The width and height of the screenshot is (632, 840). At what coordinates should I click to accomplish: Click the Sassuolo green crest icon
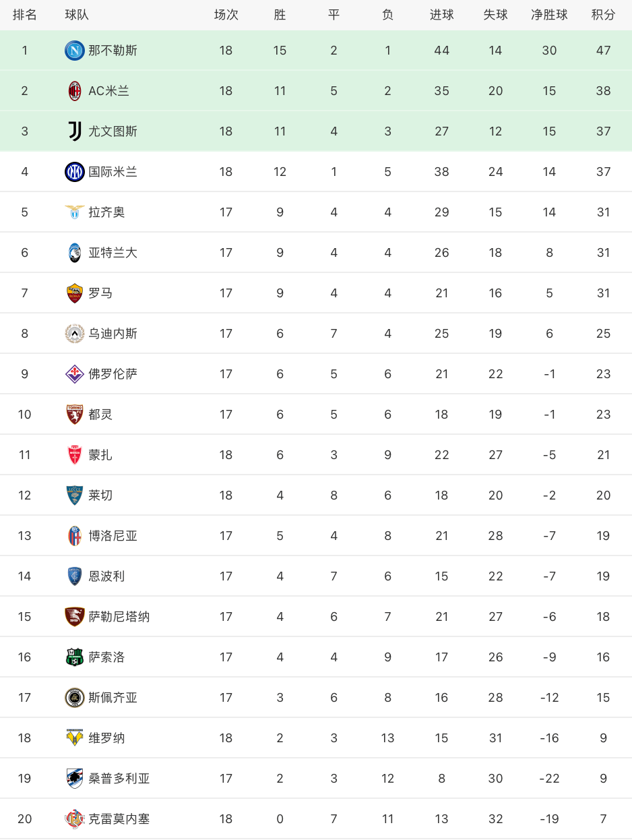75,657
